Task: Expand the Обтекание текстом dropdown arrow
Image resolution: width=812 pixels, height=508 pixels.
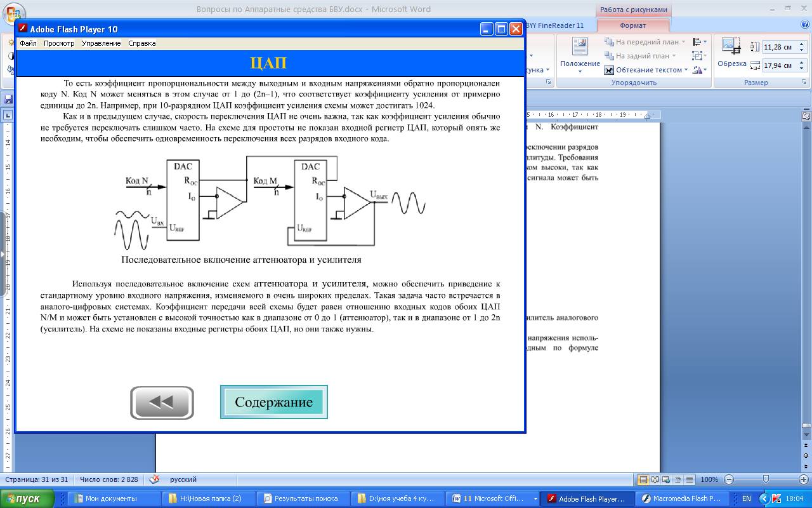Action: coord(687,70)
